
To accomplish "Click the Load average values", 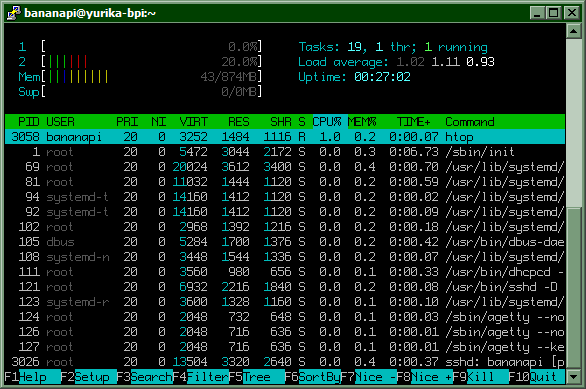I will 445,62.
